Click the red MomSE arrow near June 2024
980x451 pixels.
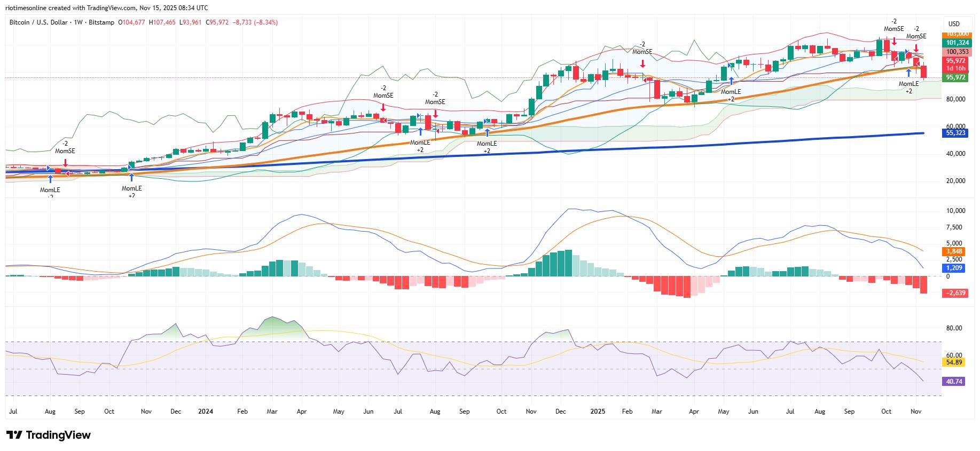point(383,107)
